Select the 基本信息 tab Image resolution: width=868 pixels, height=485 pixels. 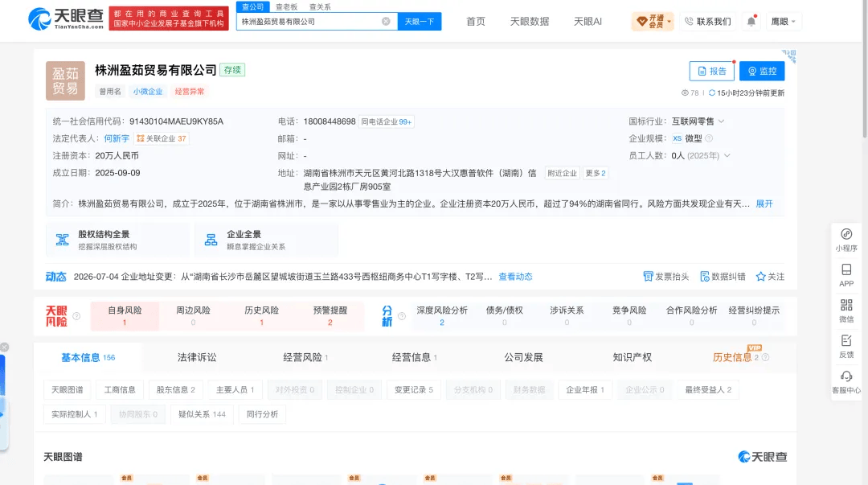[x=88, y=357]
